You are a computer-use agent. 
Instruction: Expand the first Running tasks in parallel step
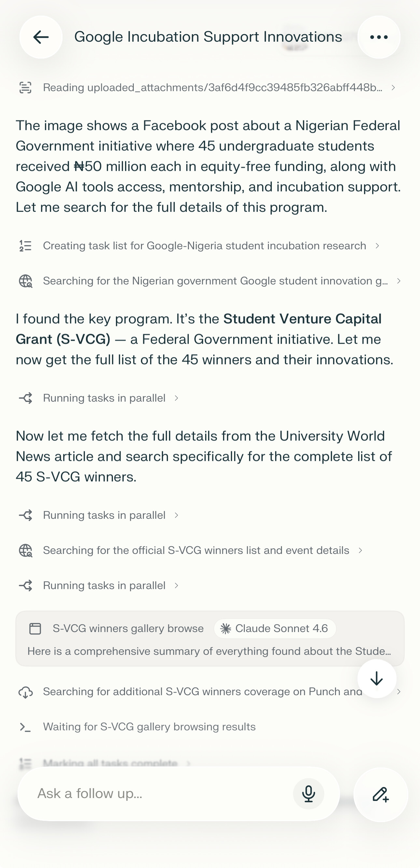point(99,398)
